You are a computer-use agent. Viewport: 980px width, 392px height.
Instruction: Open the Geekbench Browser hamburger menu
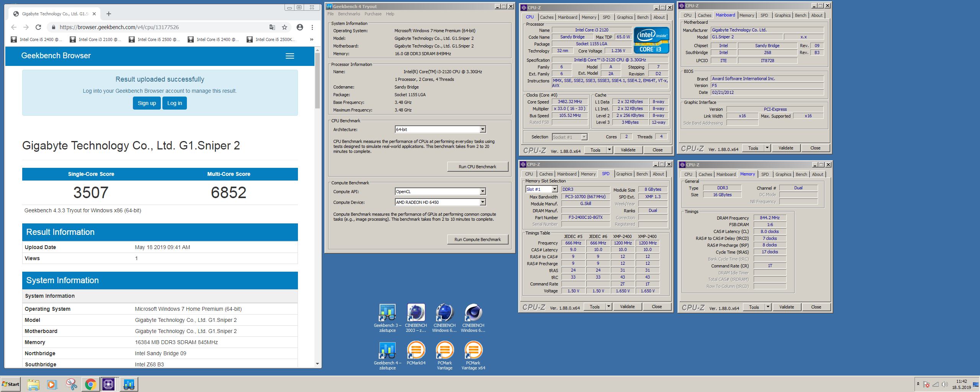[290, 56]
